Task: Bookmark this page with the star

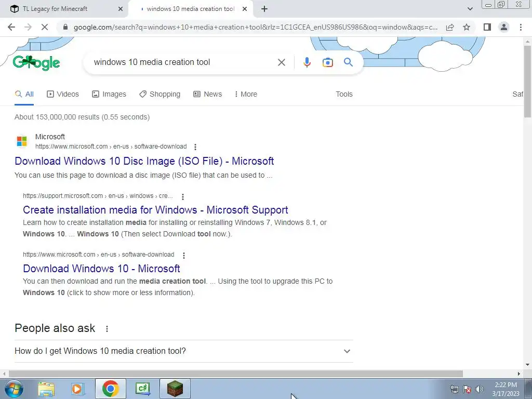Action: pyautogui.click(x=467, y=27)
